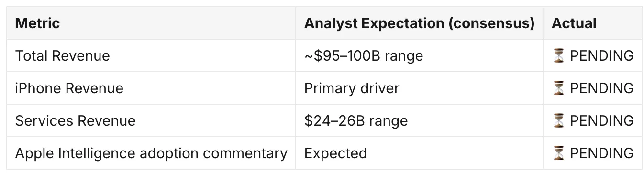The height and width of the screenshot is (173, 644).
Task: Select the Actual column header
Action: (x=574, y=23)
